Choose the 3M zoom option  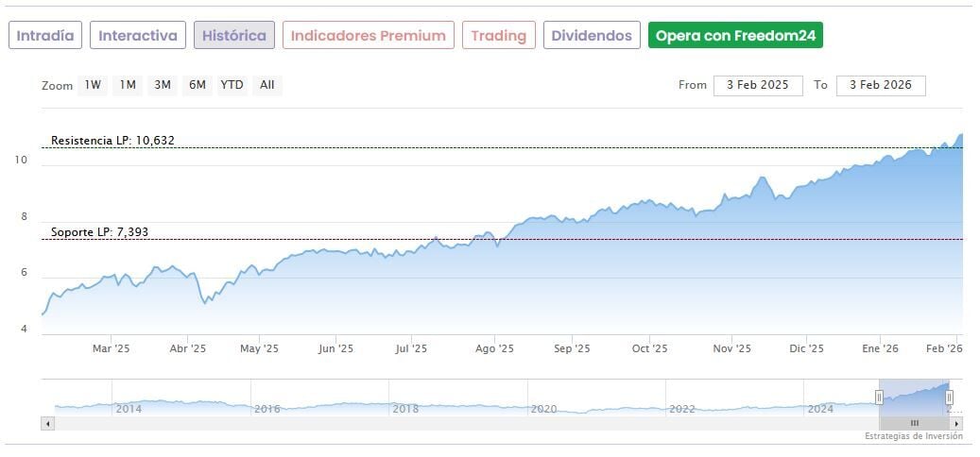click(x=163, y=85)
